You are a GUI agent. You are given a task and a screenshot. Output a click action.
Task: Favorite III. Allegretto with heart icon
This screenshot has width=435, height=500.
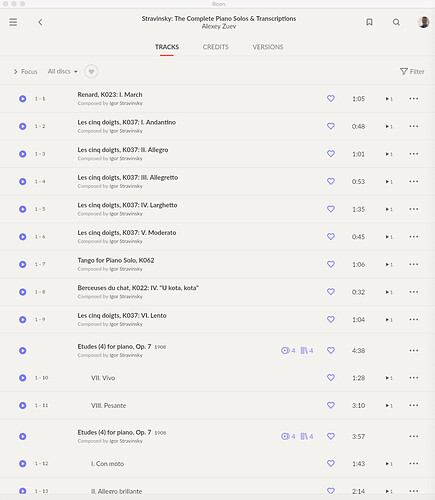[x=331, y=181]
